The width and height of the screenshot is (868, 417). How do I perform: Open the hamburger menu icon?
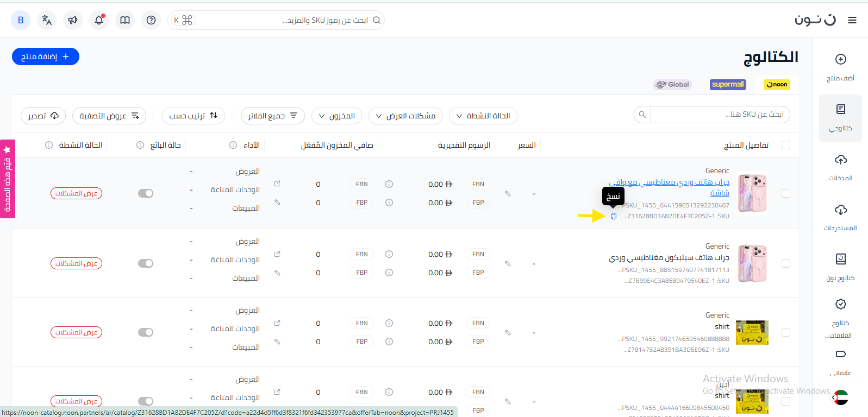852,20
